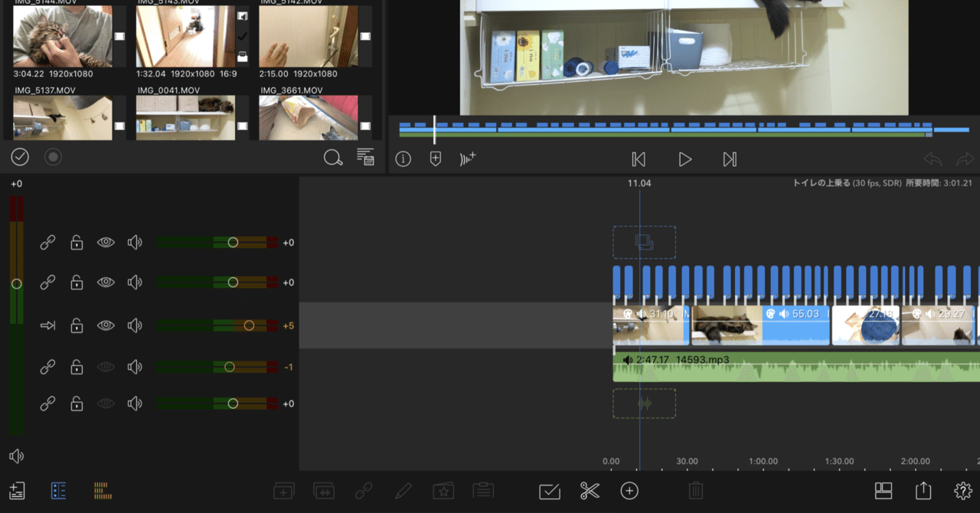Select the 31.10 clip on timeline

point(651,325)
